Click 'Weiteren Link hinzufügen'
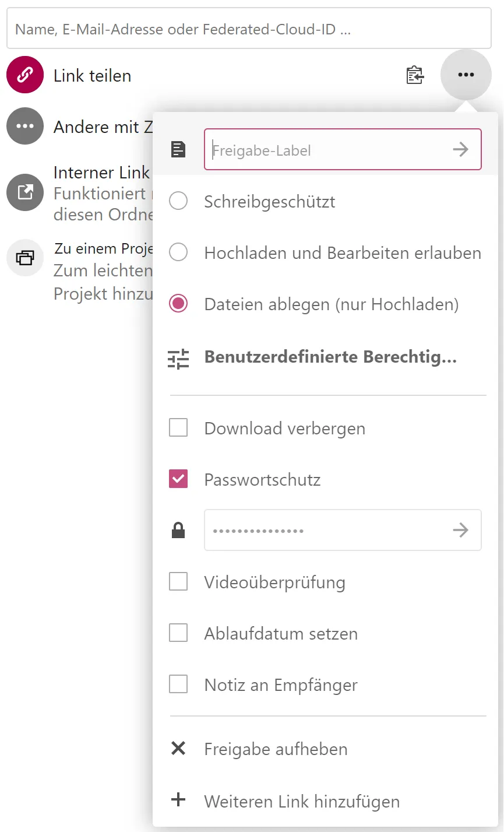504x832 pixels. [x=301, y=801]
